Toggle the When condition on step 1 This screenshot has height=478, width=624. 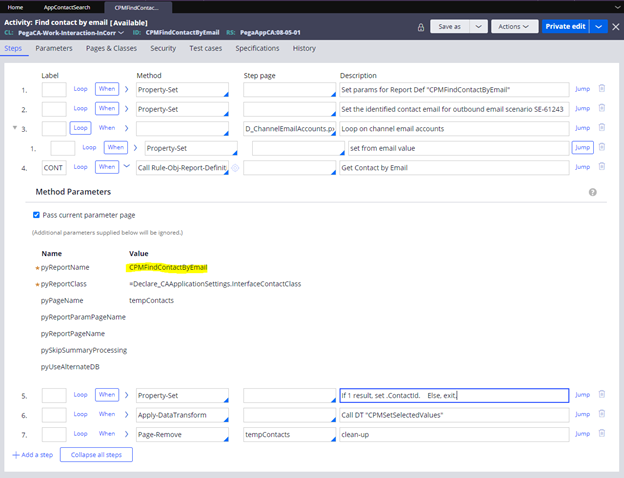108,90
